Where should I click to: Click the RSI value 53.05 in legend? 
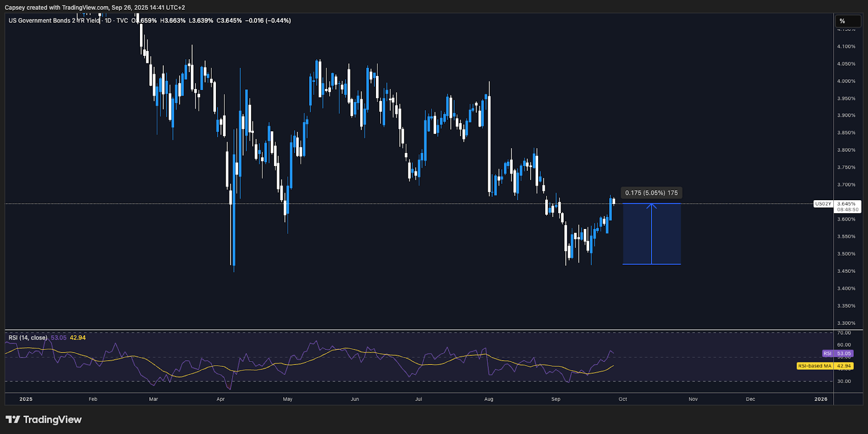click(x=59, y=337)
